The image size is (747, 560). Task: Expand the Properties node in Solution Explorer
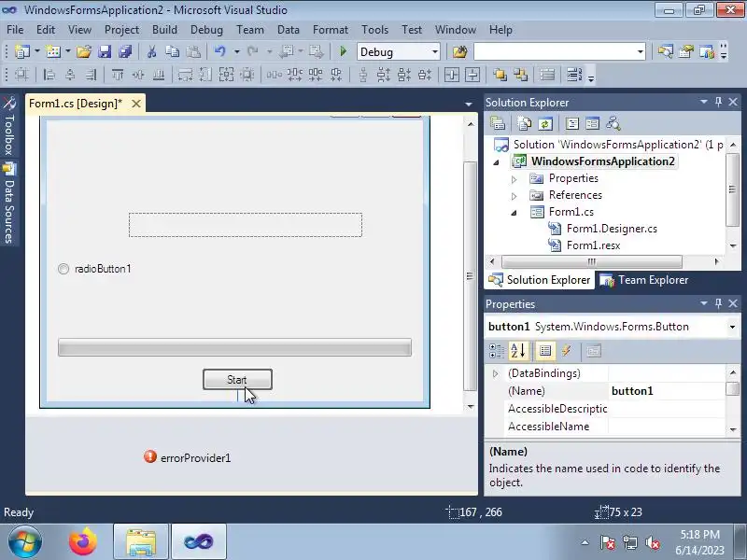pos(514,179)
